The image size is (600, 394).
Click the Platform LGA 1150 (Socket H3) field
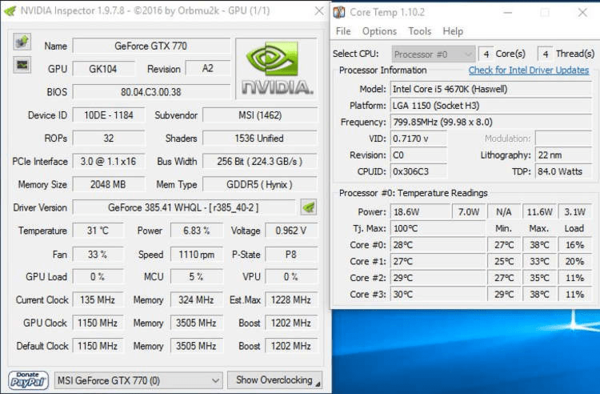491,106
